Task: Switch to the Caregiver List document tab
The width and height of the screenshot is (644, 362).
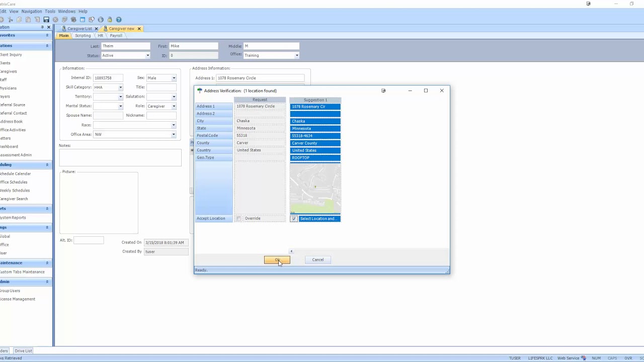Action: pos(80,29)
